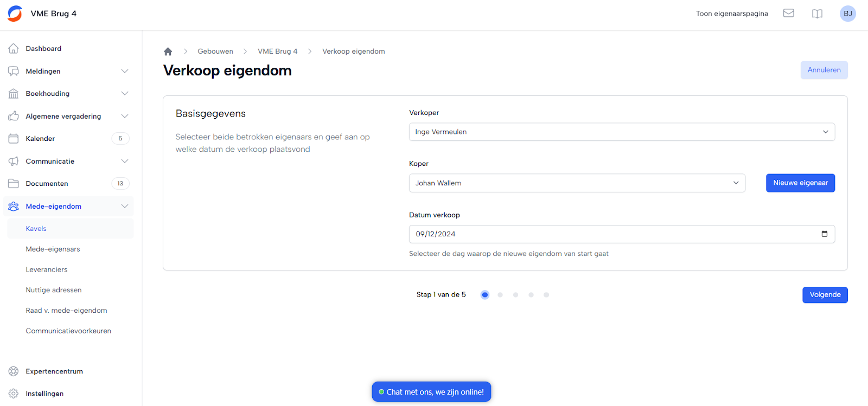Select Leveranciers in the sidebar
868x406 pixels.
[x=47, y=269]
